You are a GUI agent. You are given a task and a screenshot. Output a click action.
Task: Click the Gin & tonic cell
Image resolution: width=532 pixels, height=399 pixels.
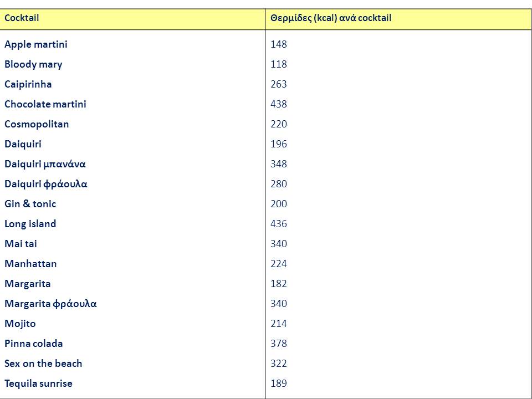pos(30,204)
